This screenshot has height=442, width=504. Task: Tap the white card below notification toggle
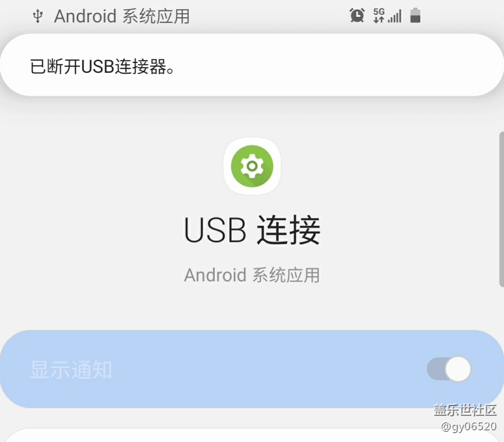[252, 435]
